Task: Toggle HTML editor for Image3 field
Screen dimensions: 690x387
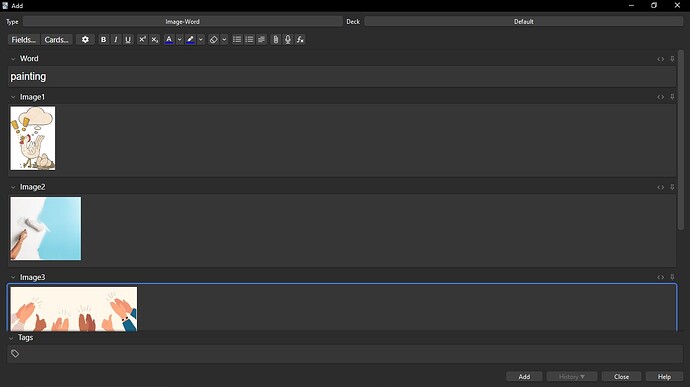Action: 661,277
